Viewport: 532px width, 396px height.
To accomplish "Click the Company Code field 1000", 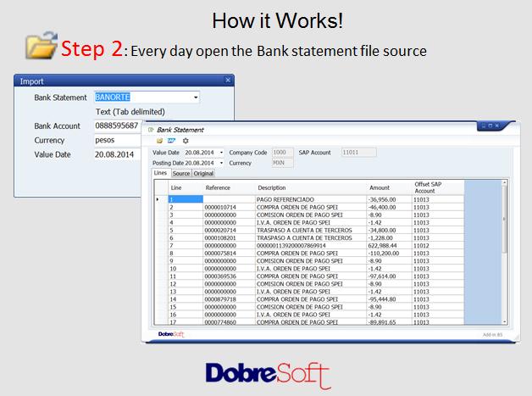I will (283, 153).
